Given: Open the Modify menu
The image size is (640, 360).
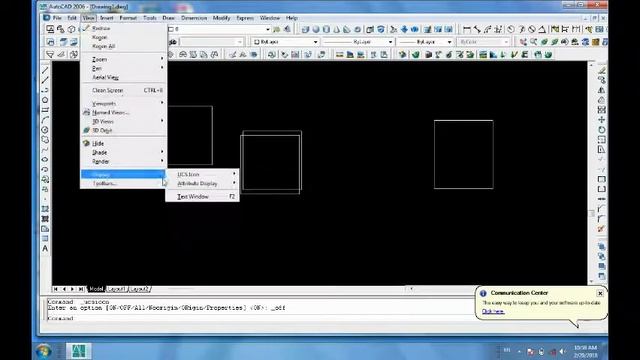Looking at the screenshot, I should (x=221, y=18).
